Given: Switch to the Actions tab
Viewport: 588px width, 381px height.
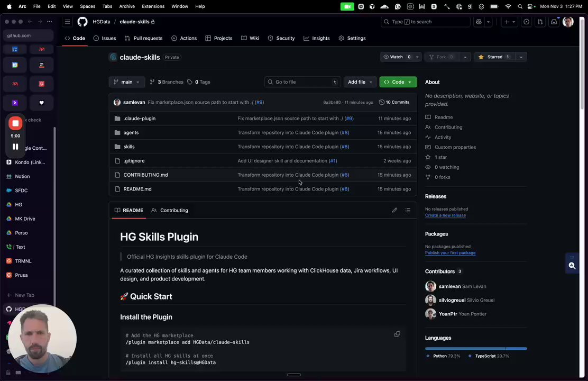Looking at the screenshot, I should tap(184, 38).
